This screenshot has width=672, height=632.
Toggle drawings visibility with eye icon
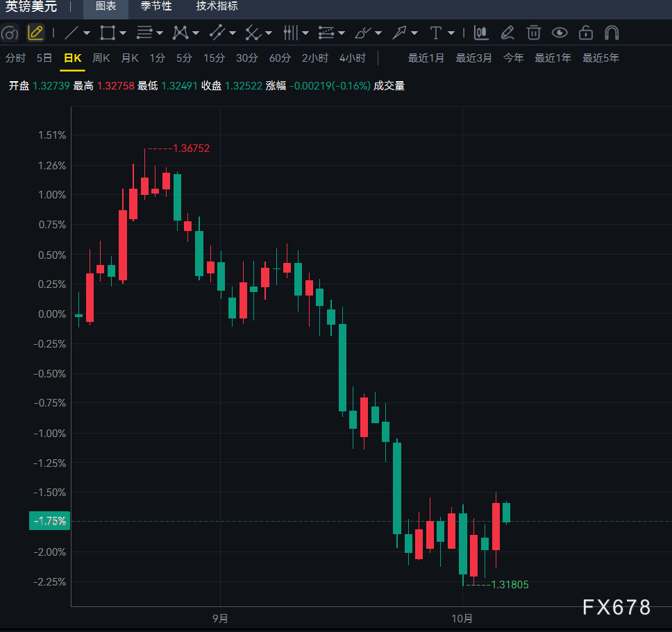(x=560, y=33)
